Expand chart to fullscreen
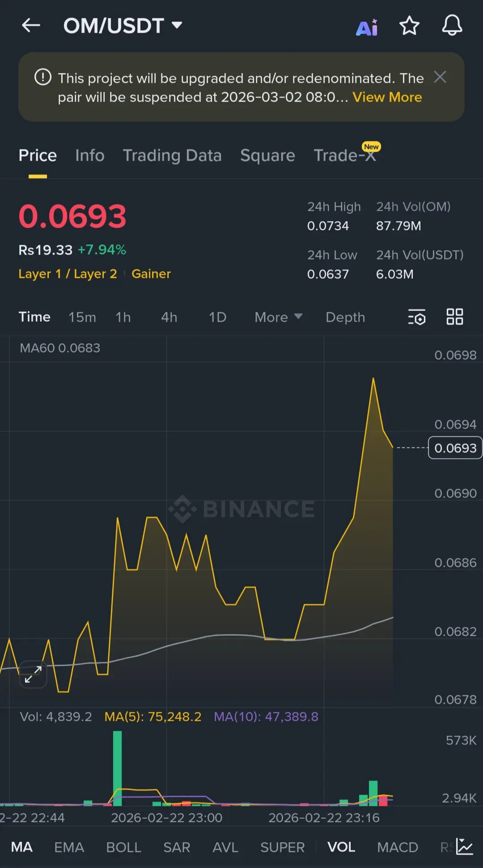This screenshot has width=483, height=868. coord(33,674)
